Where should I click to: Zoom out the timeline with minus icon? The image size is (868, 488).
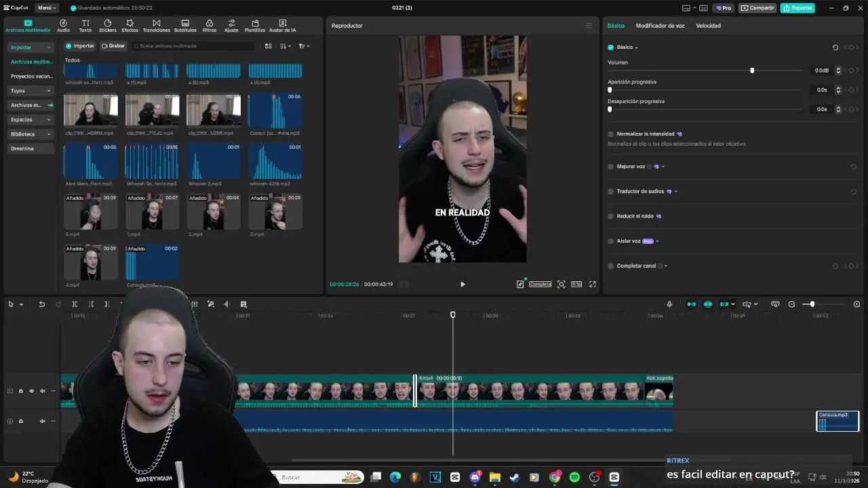click(791, 304)
